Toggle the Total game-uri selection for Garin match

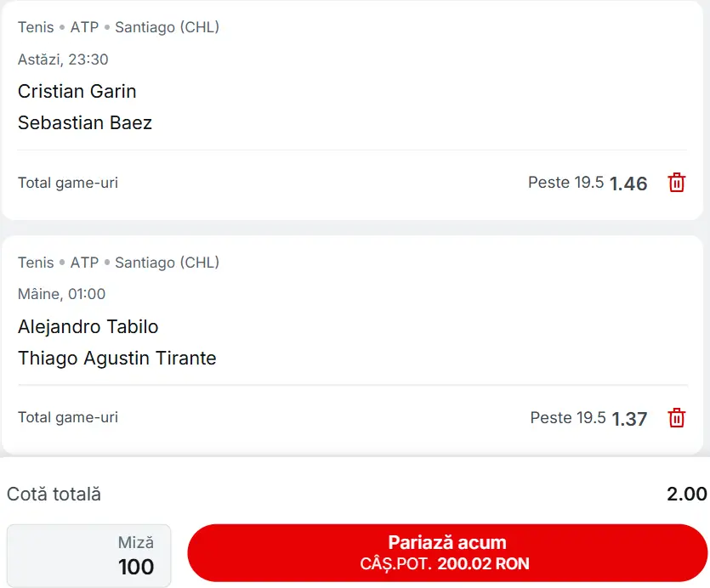[67, 182]
